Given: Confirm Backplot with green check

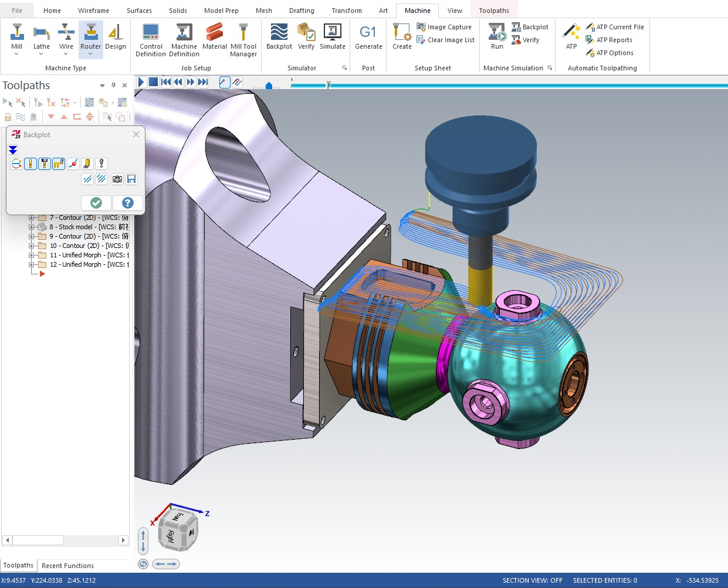Looking at the screenshot, I should point(96,203).
